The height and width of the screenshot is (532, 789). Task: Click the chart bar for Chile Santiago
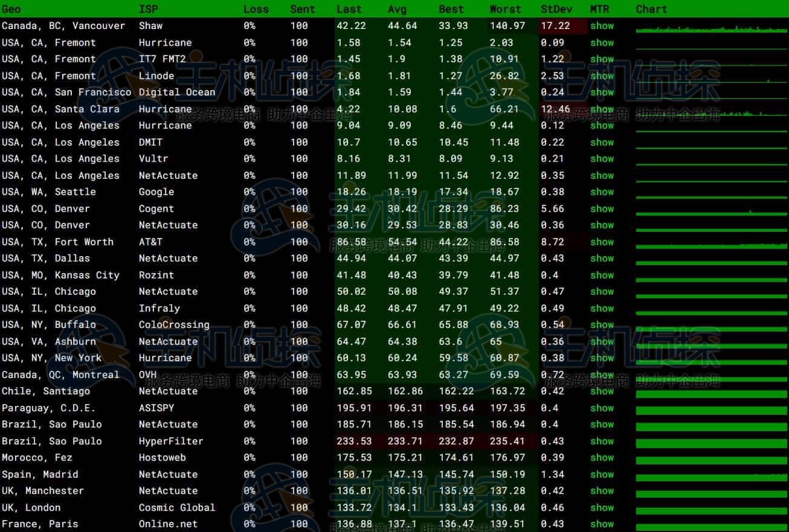click(710, 393)
